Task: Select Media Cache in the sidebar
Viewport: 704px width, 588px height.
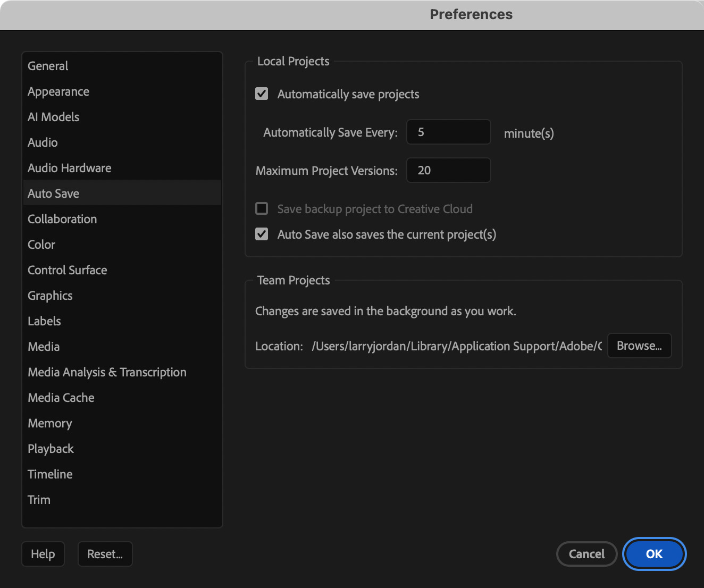Action: pyautogui.click(x=61, y=398)
